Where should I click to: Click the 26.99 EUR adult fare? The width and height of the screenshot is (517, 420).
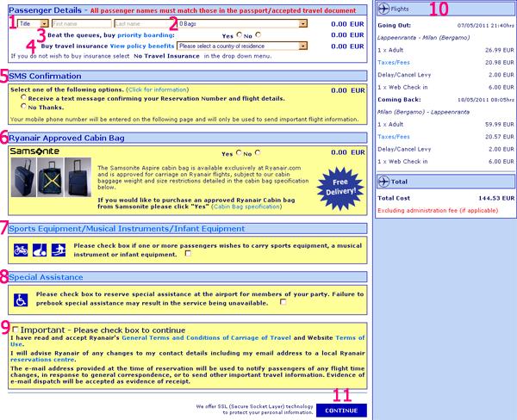pyautogui.click(x=500, y=50)
